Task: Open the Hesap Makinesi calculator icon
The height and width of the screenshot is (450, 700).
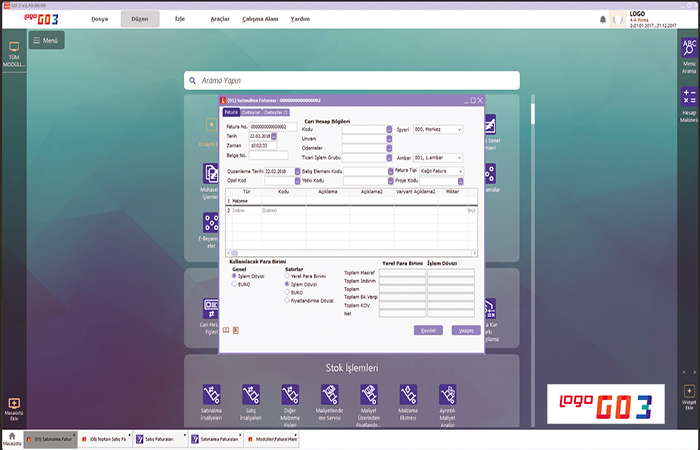Action: [x=688, y=98]
